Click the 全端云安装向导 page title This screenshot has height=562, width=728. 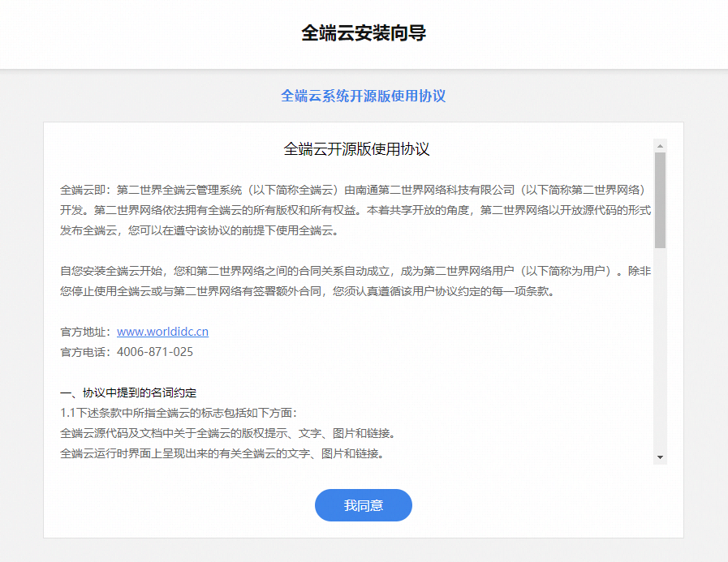(364, 33)
